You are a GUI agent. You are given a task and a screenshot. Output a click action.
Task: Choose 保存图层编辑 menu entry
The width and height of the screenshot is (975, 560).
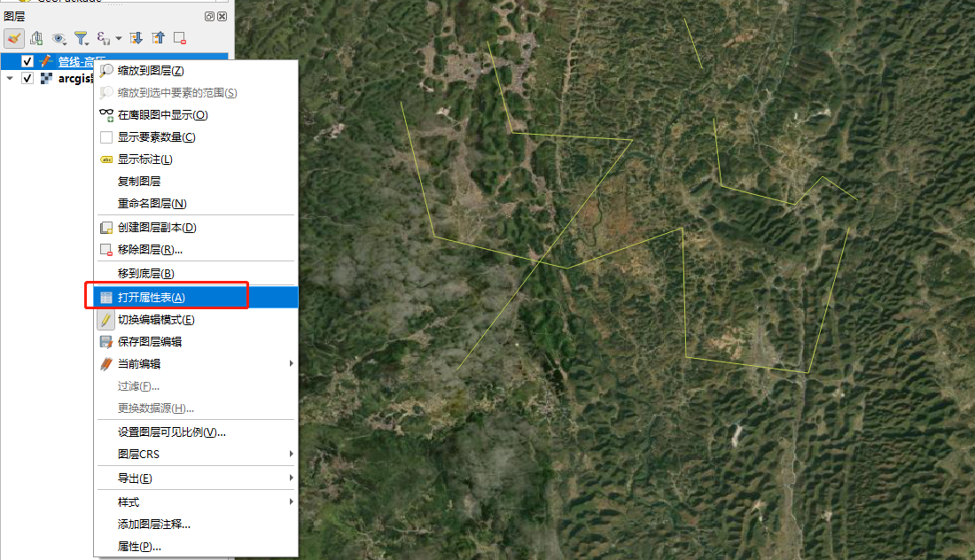click(196, 342)
